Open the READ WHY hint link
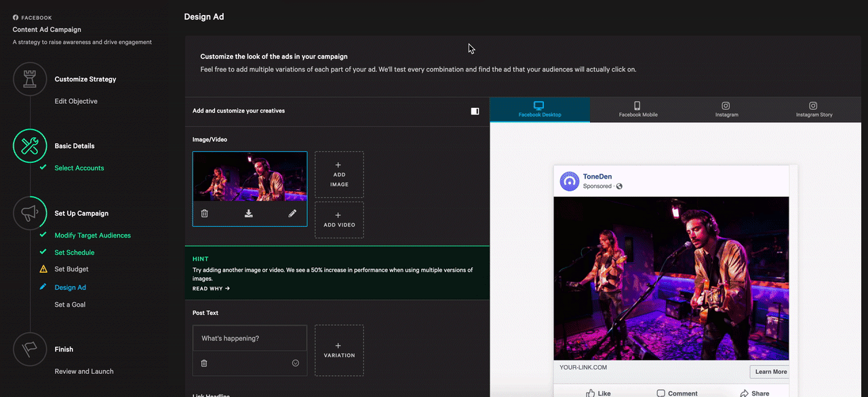The height and width of the screenshot is (397, 868). pos(211,288)
